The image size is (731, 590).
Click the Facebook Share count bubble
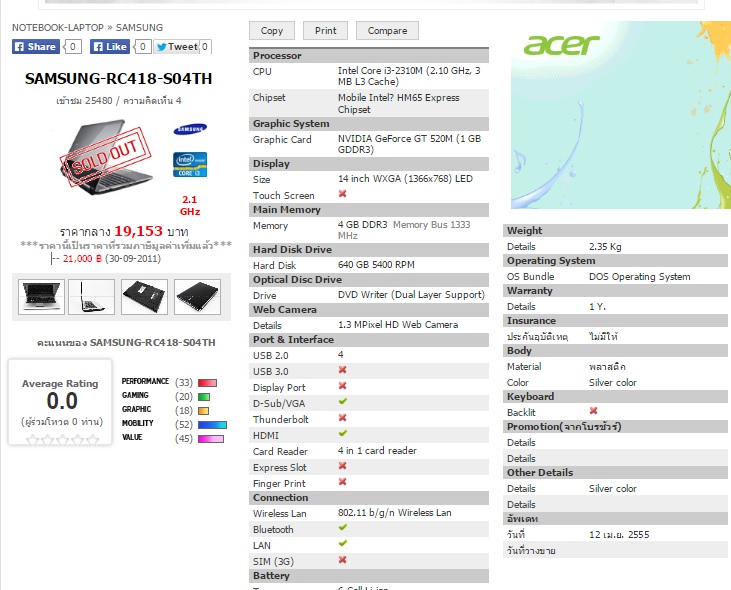click(73, 47)
